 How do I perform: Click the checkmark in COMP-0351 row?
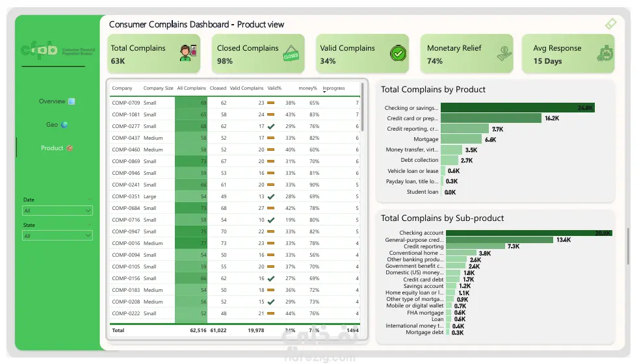tap(271, 196)
